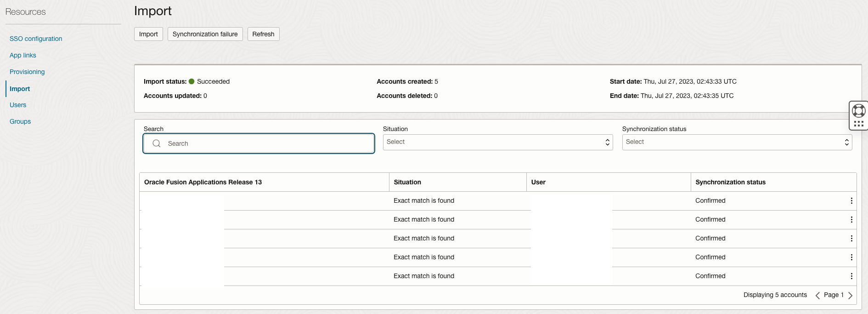Click the life ring help icon

[x=858, y=111]
